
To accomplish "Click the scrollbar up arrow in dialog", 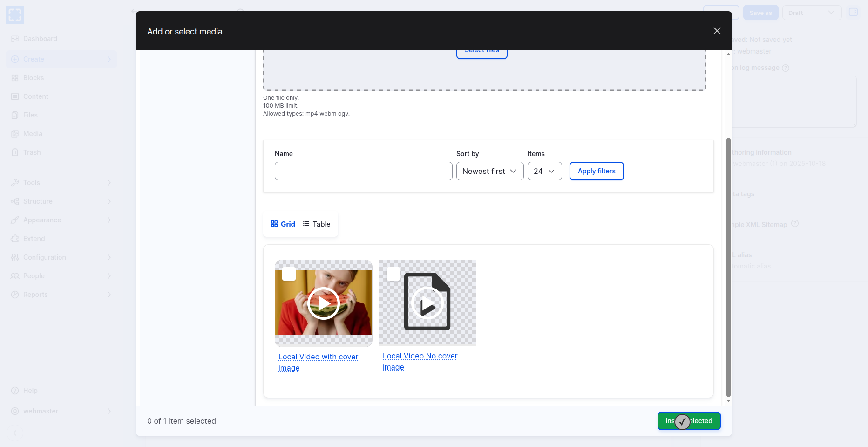I will coord(728,54).
